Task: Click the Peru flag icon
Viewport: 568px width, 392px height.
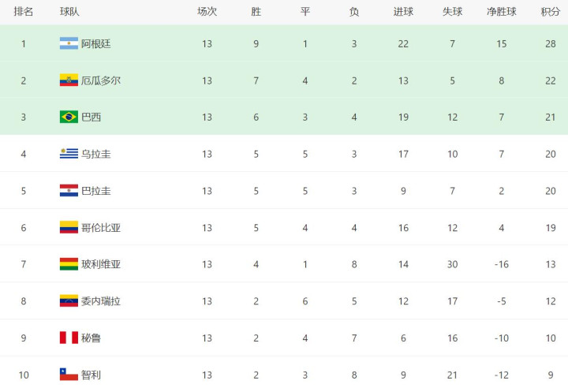Action: pos(69,338)
